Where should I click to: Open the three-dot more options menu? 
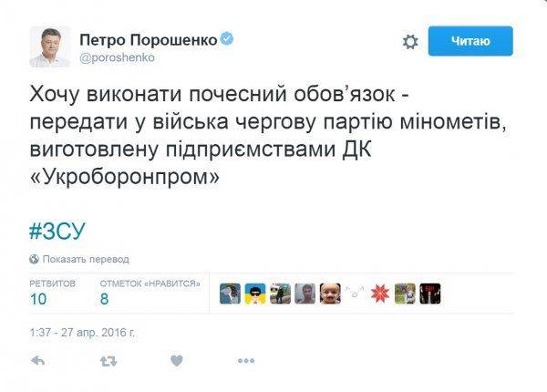pyautogui.click(x=245, y=361)
